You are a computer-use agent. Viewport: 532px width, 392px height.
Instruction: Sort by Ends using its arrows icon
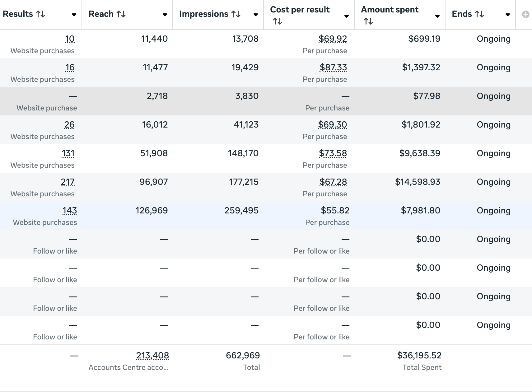(x=479, y=14)
